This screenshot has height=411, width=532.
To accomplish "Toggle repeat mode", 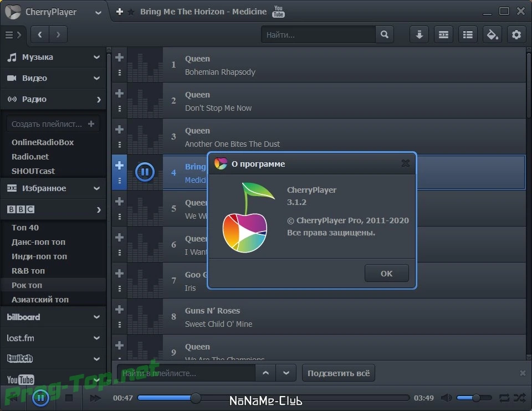I will coord(504,398).
